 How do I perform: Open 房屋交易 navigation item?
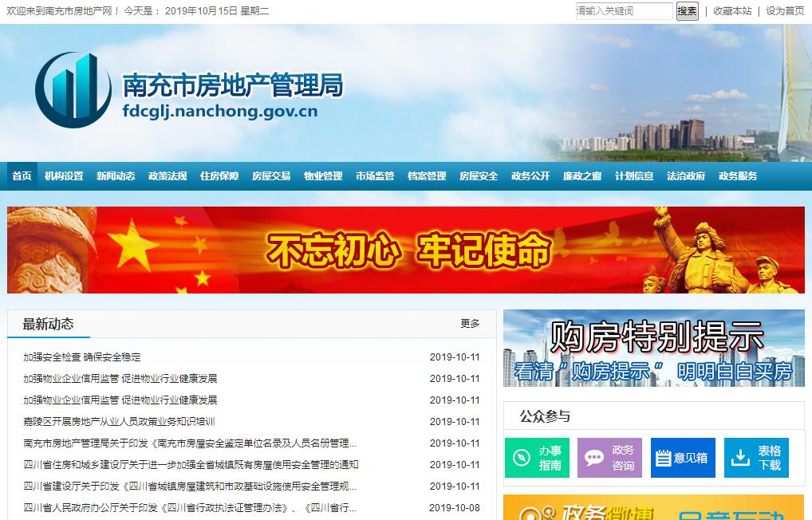pyautogui.click(x=271, y=176)
